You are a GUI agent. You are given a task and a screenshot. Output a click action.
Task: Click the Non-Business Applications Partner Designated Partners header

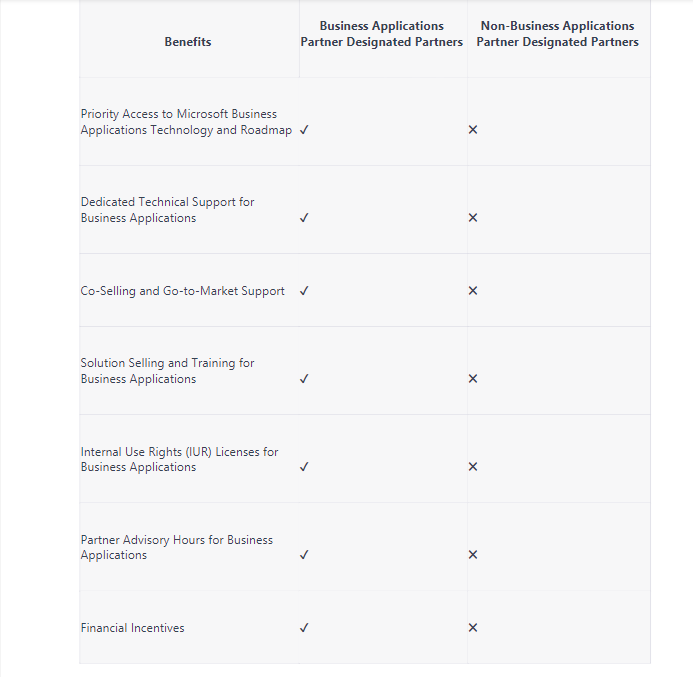557,34
